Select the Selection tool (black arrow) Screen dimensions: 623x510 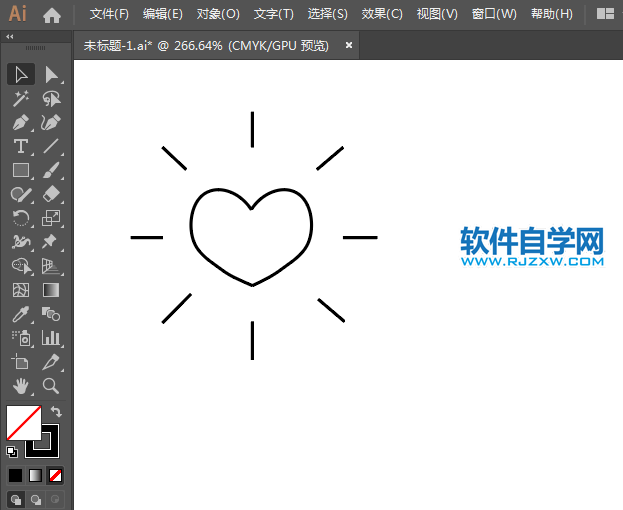[x=21, y=74]
